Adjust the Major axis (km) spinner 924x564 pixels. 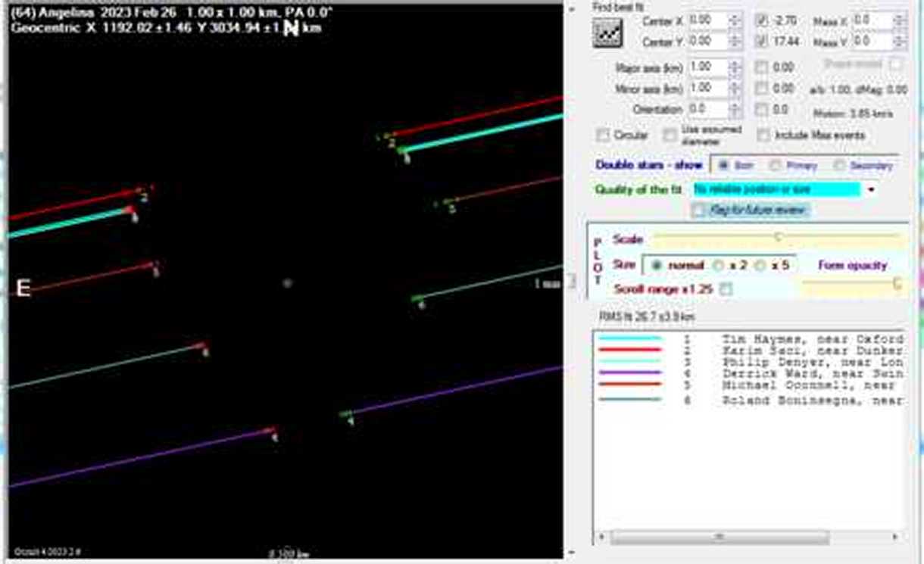click(x=734, y=67)
